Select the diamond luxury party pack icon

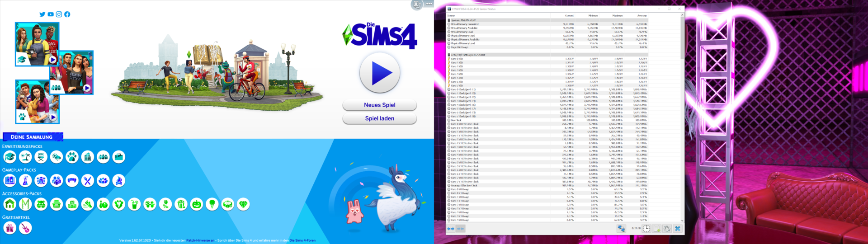click(243, 204)
